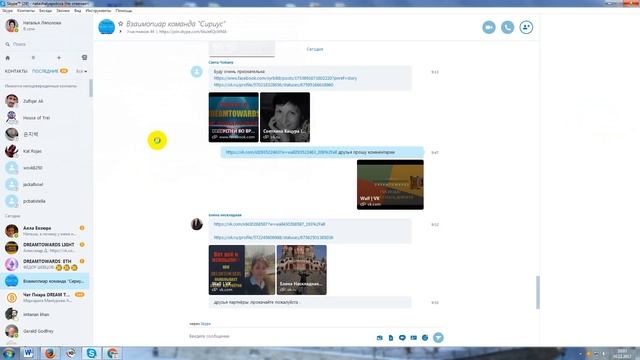Screen dimensions: 640x360
Task: Open Chrome from the taskbar
Action: click(x=112, y=353)
